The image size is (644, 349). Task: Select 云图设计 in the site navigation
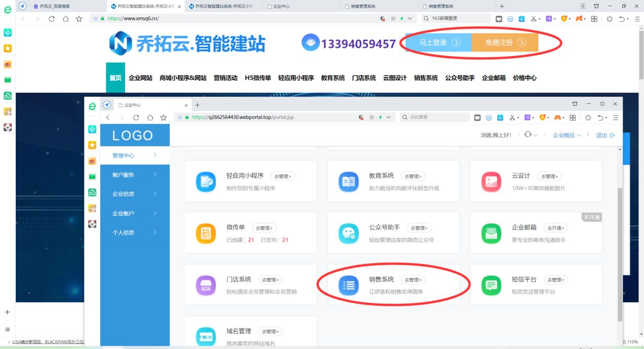395,78
